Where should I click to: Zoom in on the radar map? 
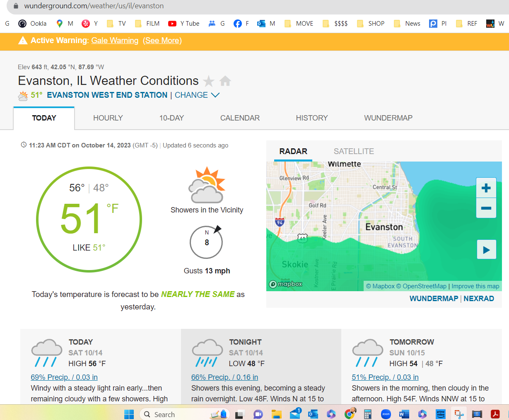tap(486, 188)
